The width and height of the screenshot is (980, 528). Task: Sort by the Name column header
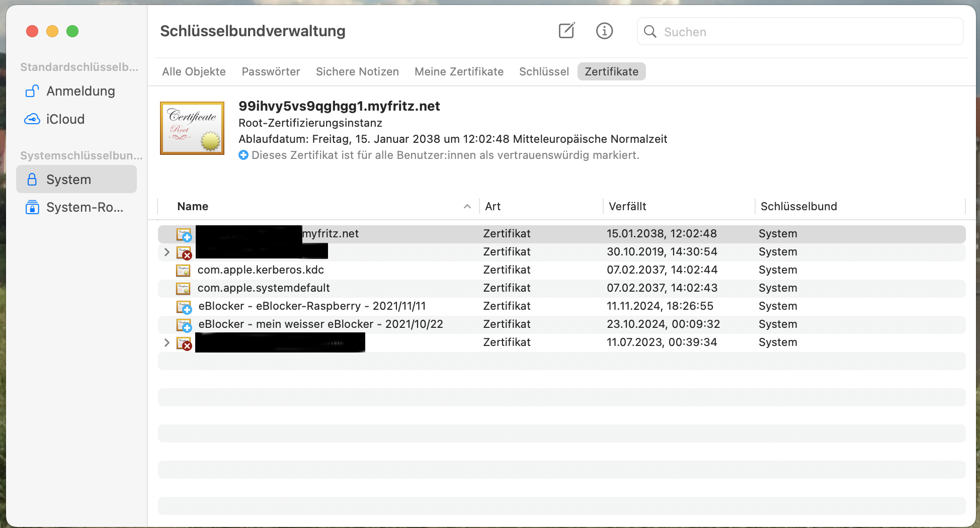click(x=193, y=206)
